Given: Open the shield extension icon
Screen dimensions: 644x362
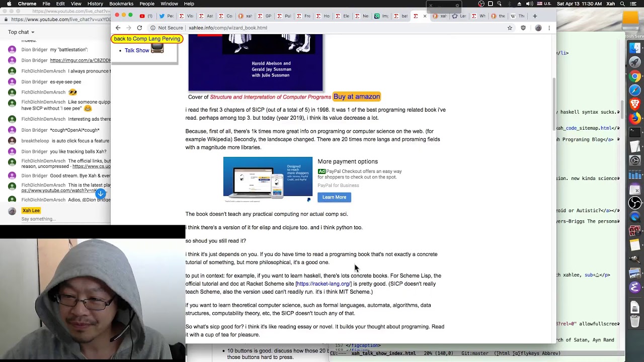Looking at the screenshot, I should (x=523, y=28).
